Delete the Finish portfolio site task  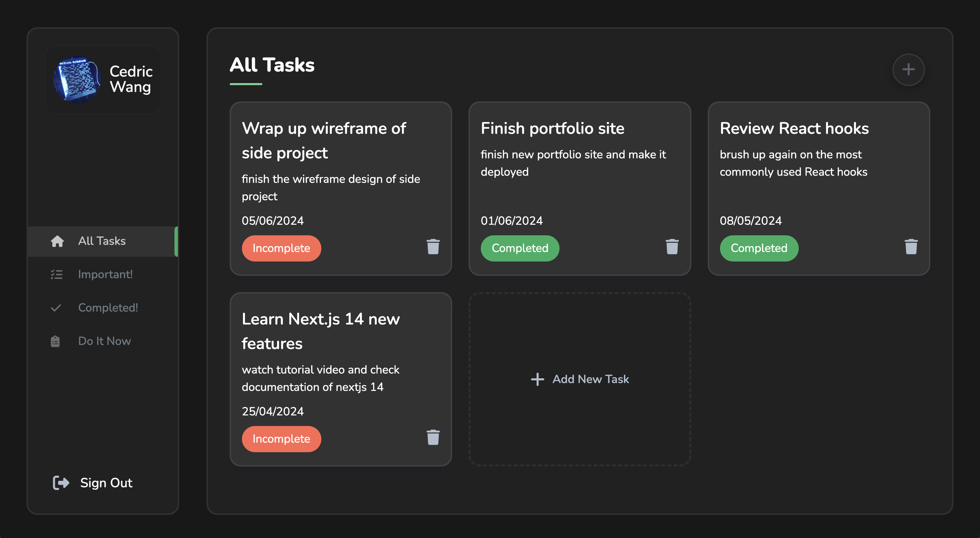[x=672, y=247]
